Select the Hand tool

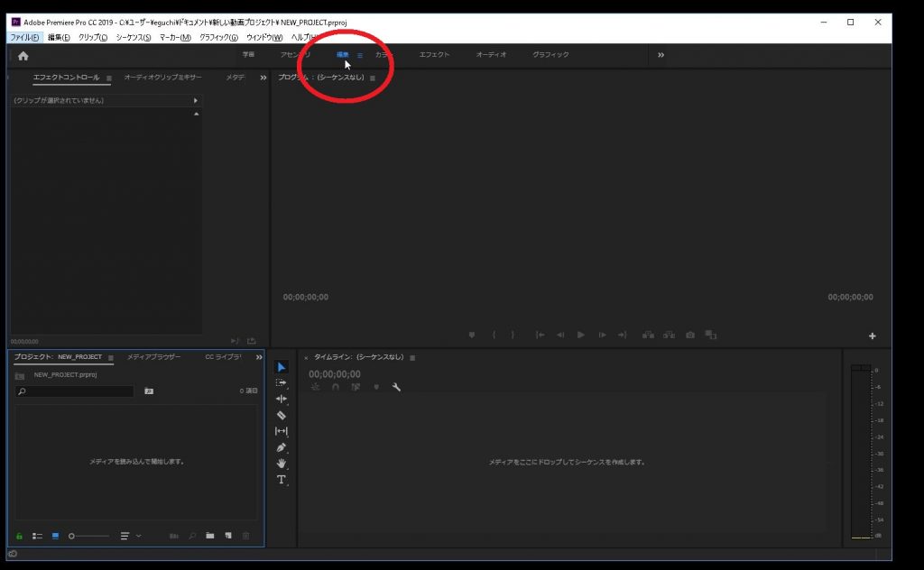click(x=281, y=464)
